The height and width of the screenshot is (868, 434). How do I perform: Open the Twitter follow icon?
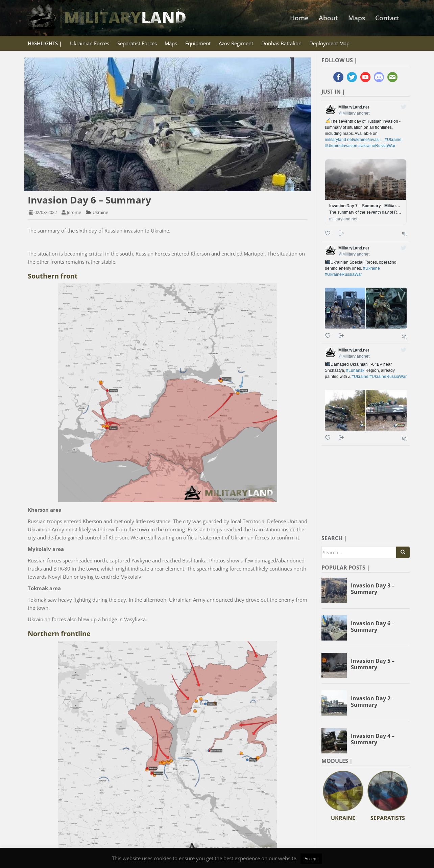coord(352,77)
